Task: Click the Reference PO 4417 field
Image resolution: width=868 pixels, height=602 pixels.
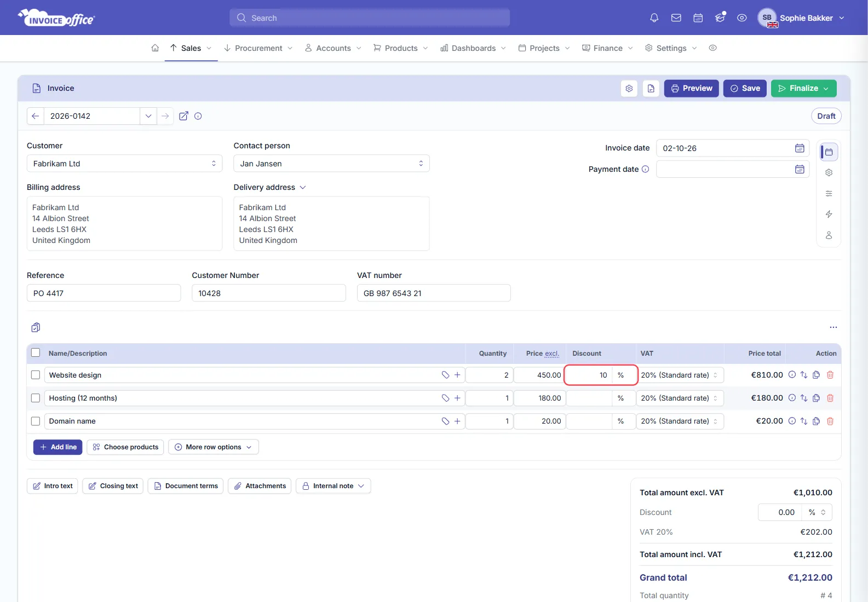Action: click(104, 293)
